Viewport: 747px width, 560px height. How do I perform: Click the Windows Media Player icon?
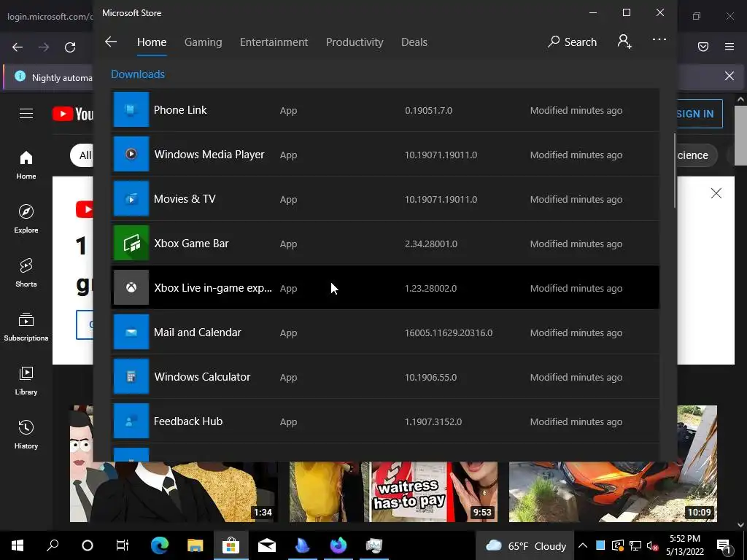point(131,155)
